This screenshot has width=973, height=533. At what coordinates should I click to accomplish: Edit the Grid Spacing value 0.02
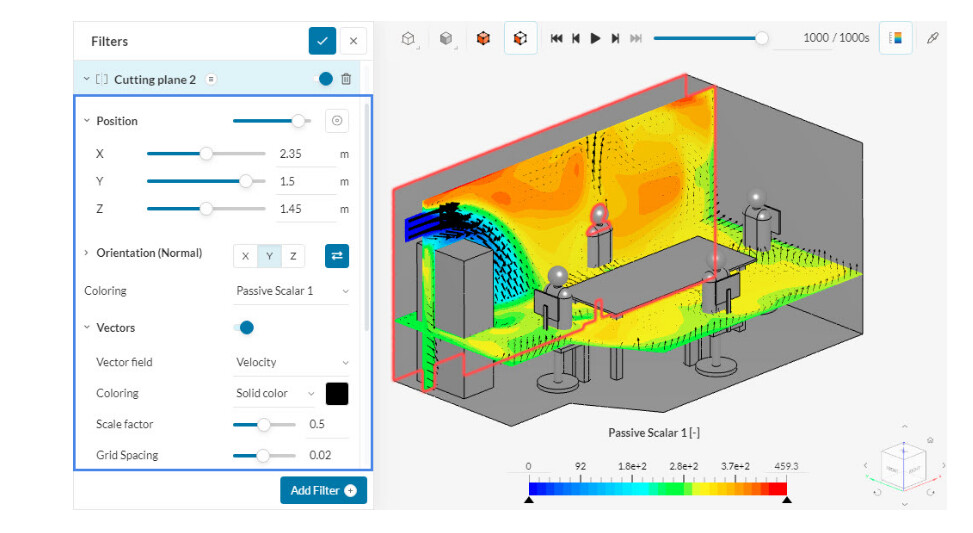(x=326, y=455)
